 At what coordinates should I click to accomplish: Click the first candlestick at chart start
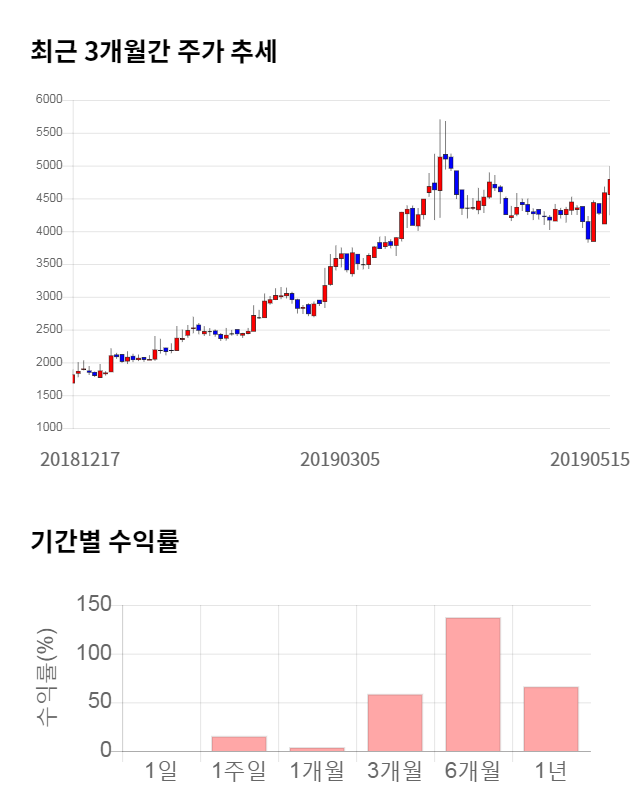click(x=73, y=377)
